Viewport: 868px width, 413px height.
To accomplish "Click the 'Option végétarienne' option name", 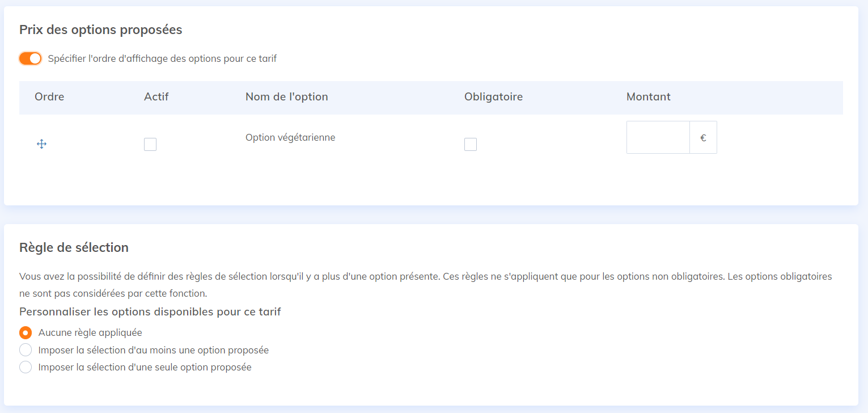I will pyautogui.click(x=290, y=137).
